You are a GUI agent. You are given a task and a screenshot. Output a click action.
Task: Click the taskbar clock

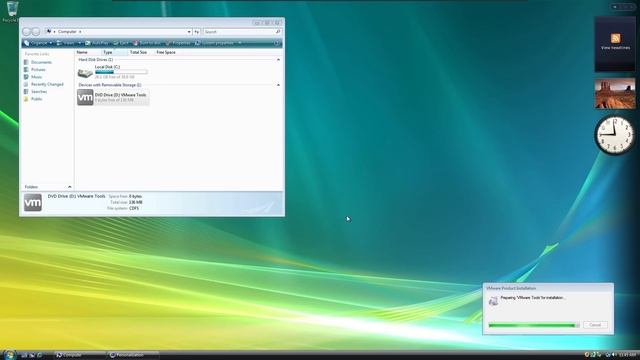coord(627,355)
